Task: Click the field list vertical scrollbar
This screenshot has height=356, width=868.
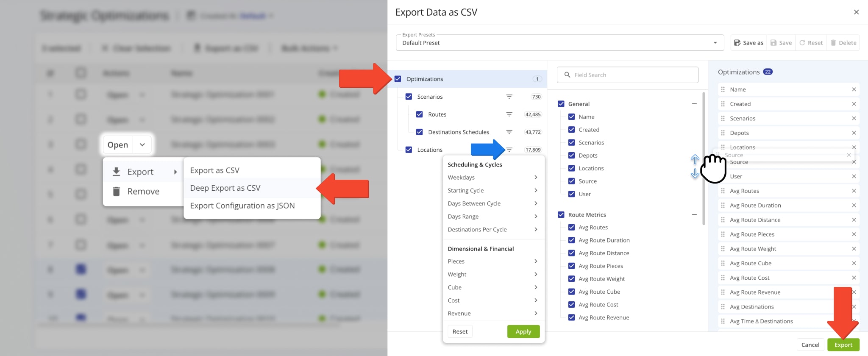Action: tap(704, 159)
